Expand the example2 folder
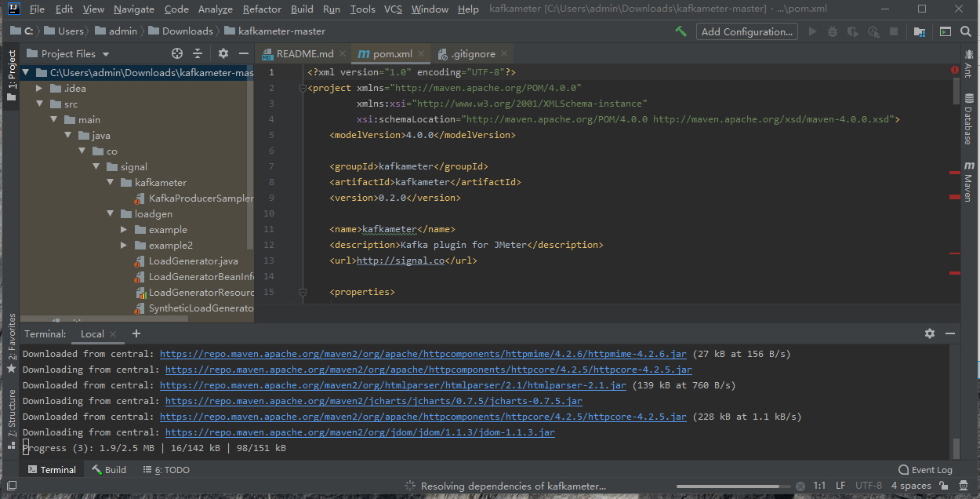 click(x=124, y=246)
